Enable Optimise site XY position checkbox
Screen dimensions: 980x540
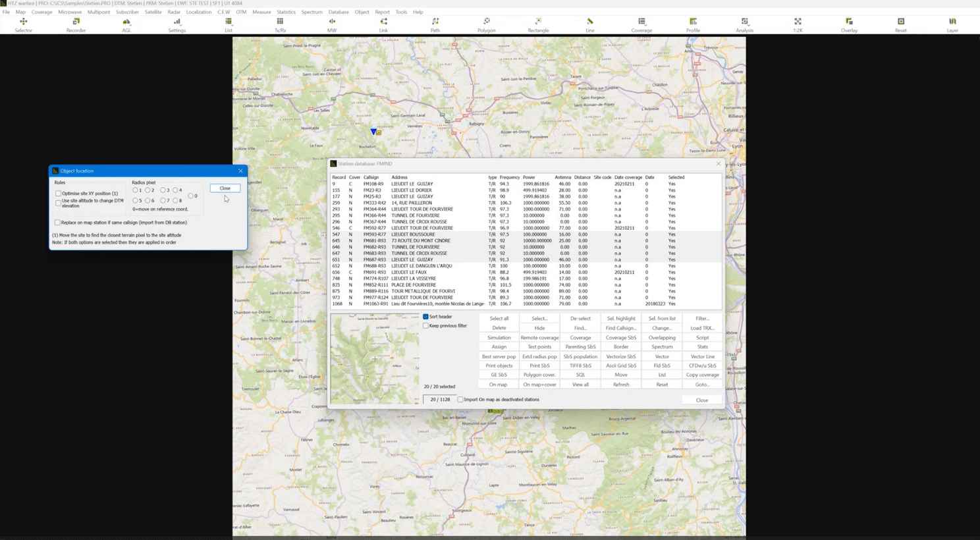coord(59,194)
